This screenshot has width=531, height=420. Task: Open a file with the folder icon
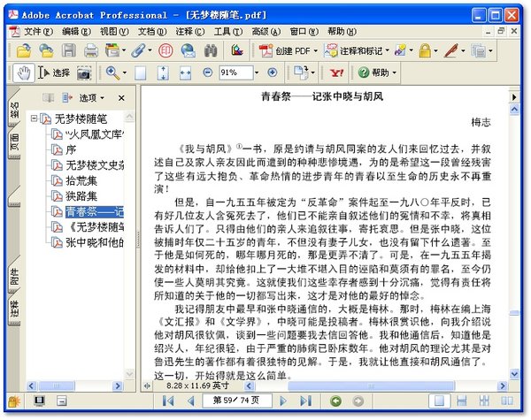(x=23, y=50)
